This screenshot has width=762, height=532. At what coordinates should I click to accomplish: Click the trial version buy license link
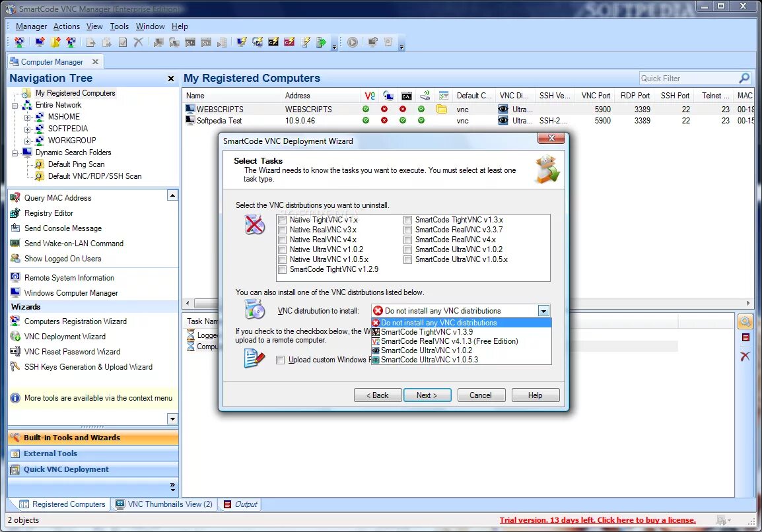tap(598, 520)
